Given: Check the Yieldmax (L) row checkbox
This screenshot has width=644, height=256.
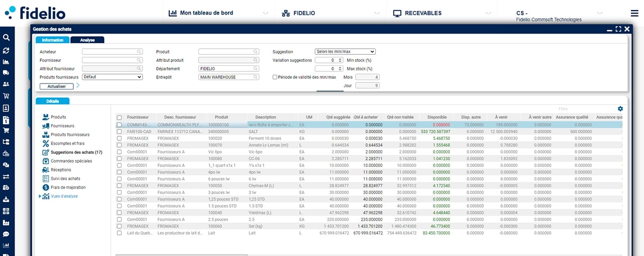Looking at the screenshot, I should coord(119,213).
